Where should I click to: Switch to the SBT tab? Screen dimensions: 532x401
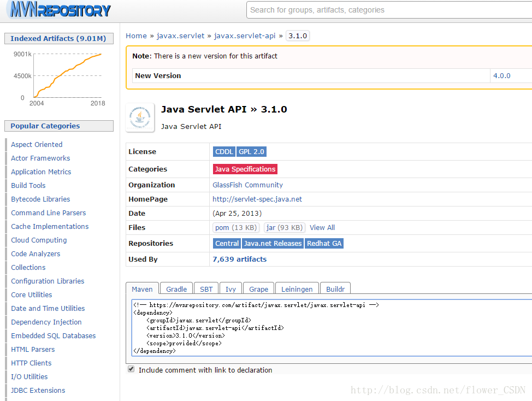[x=206, y=288]
